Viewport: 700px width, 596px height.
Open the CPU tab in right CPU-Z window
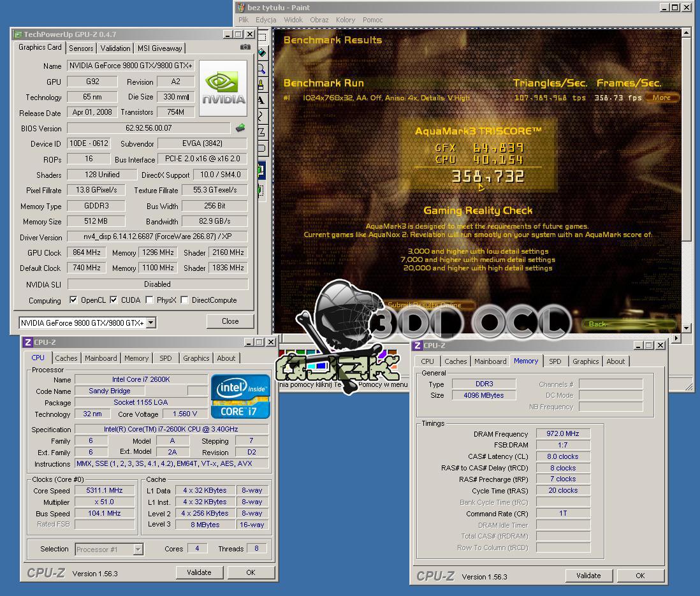point(427,361)
